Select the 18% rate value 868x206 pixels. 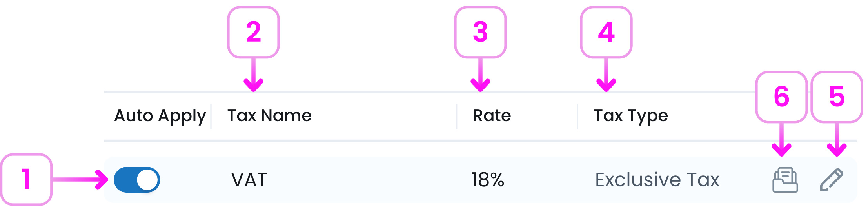pos(487,180)
